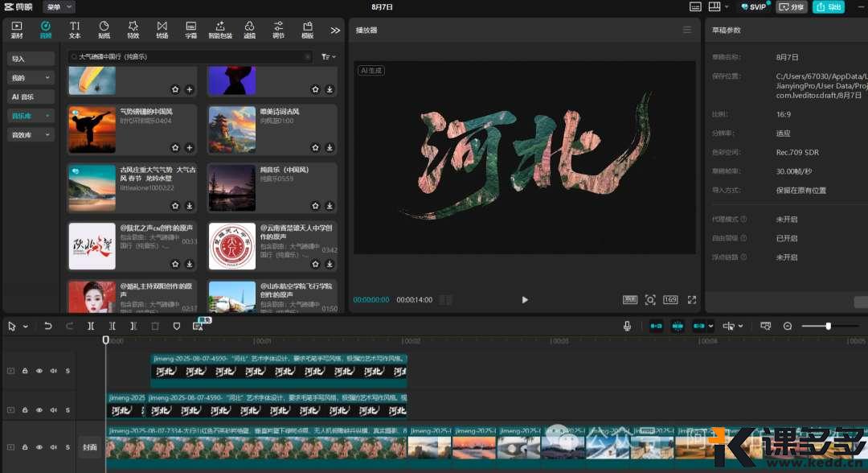Zoom out the timeline with minus icon
Screen dimensions: 868x473
(787, 327)
